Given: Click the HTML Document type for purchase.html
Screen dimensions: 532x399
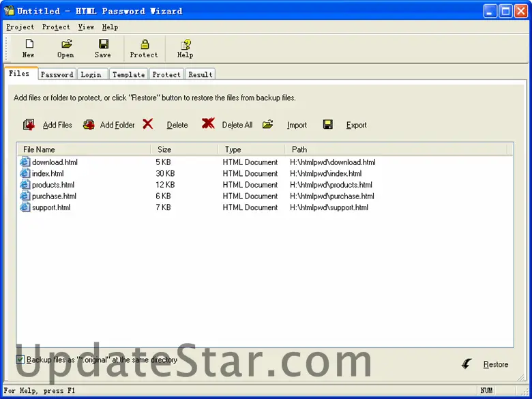Looking at the screenshot, I should pyautogui.click(x=250, y=196).
